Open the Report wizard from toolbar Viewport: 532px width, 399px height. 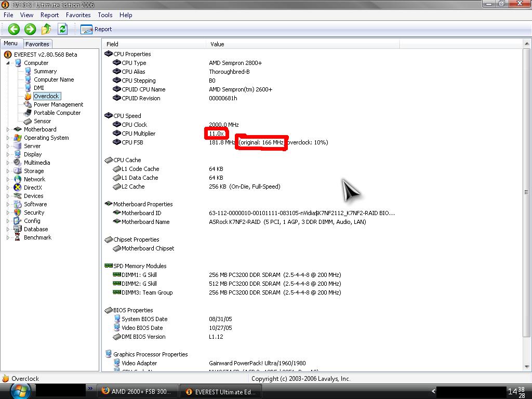(96, 29)
